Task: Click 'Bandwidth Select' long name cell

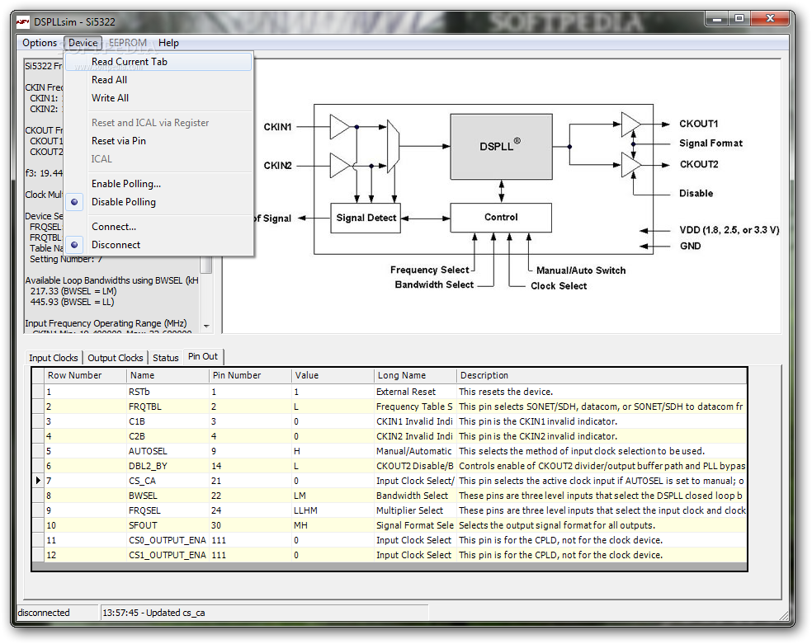Action: pyautogui.click(x=415, y=496)
